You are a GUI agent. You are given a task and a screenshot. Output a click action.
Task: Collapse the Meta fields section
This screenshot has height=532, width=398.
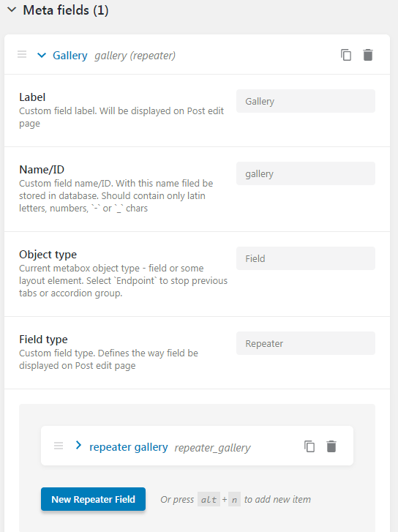click(12, 10)
